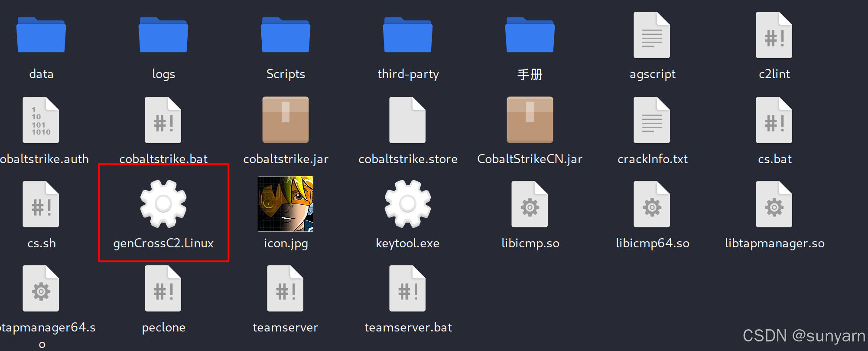Click the "agscript" file name
868x351 pixels.
click(652, 75)
